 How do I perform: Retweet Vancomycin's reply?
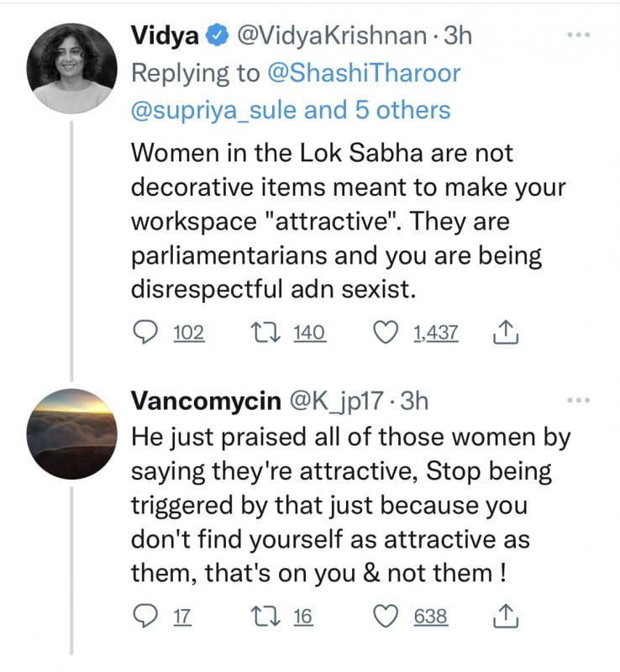tap(273, 617)
